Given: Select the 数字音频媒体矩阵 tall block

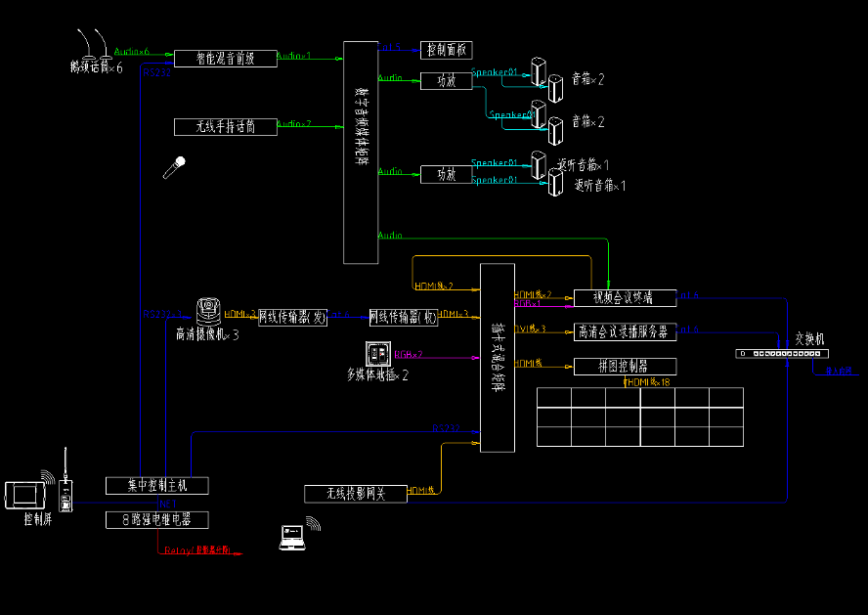Looking at the screenshot, I should pyautogui.click(x=360, y=153).
